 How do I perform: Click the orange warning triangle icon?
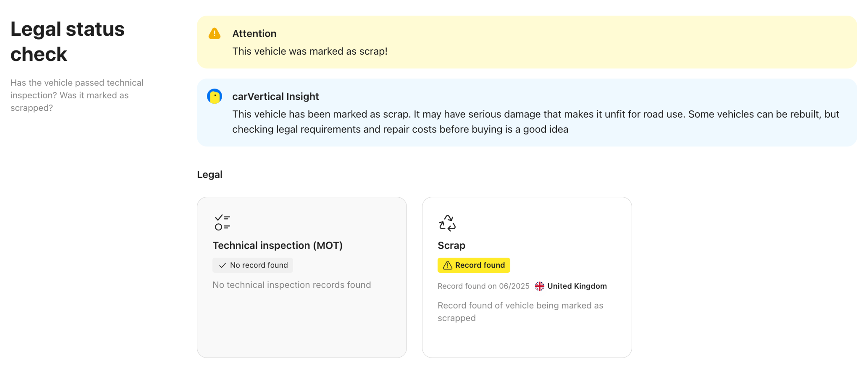(214, 34)
